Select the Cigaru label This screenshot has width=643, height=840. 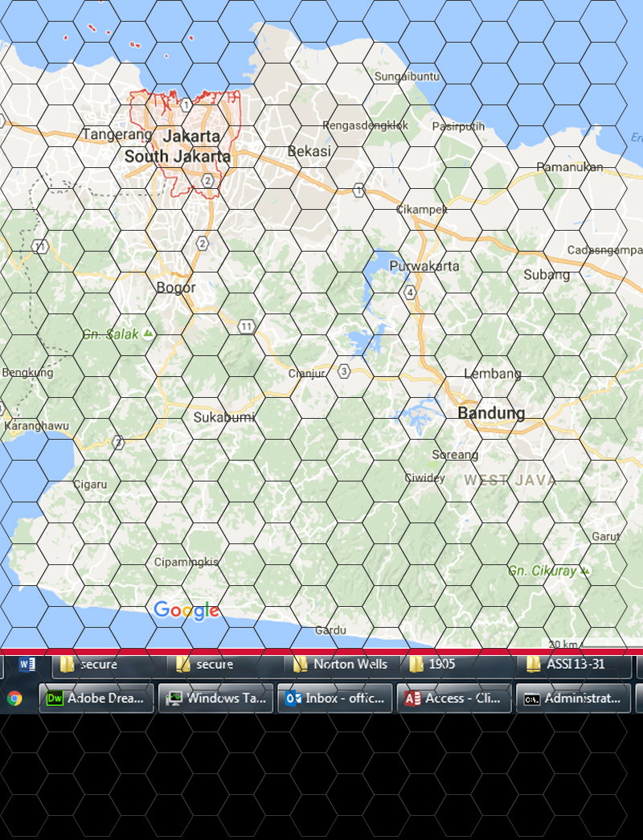coord(90,484)
